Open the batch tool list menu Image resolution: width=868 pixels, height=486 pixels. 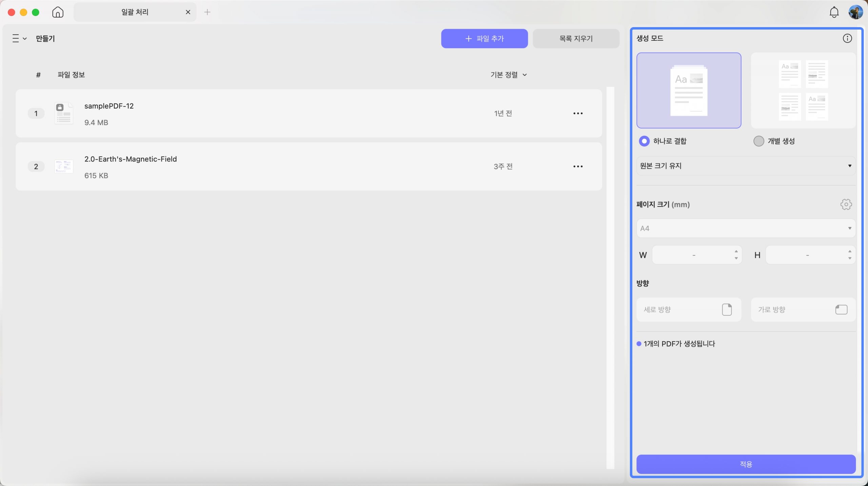tap(19, 38)
